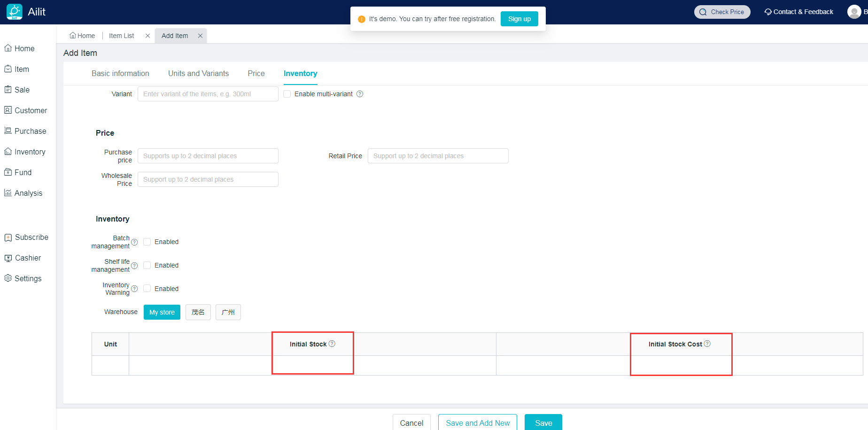Enable Batch management checkbox

[x=147, y=242]
